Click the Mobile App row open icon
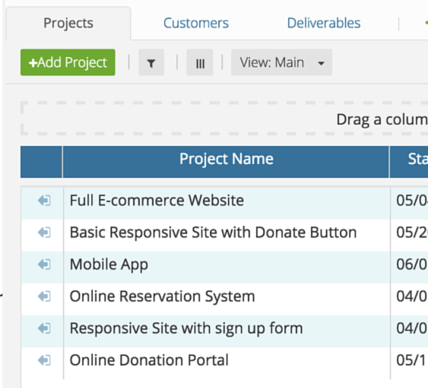 point(44,264)
